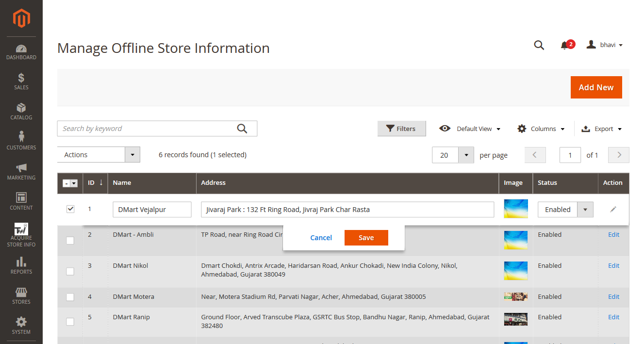Edit the DMart Motera row
The image size is (644, 344).
(613, 296)
